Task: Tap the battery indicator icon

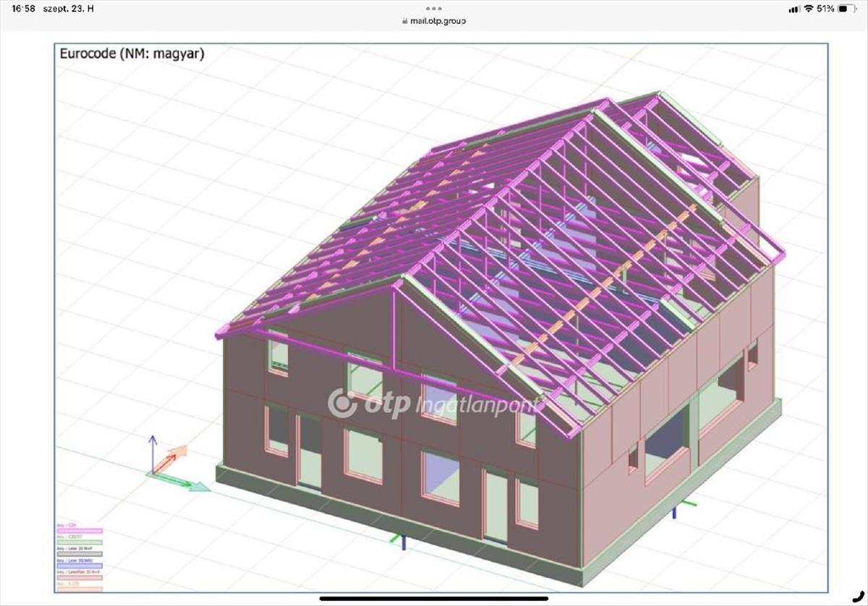Action: 846,9
